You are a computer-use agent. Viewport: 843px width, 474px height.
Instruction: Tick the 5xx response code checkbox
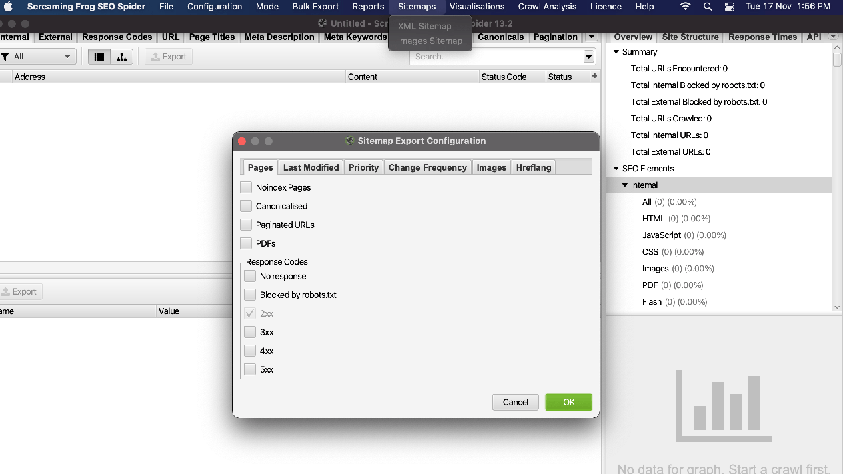pyautogui.click(x=250, y=369)
